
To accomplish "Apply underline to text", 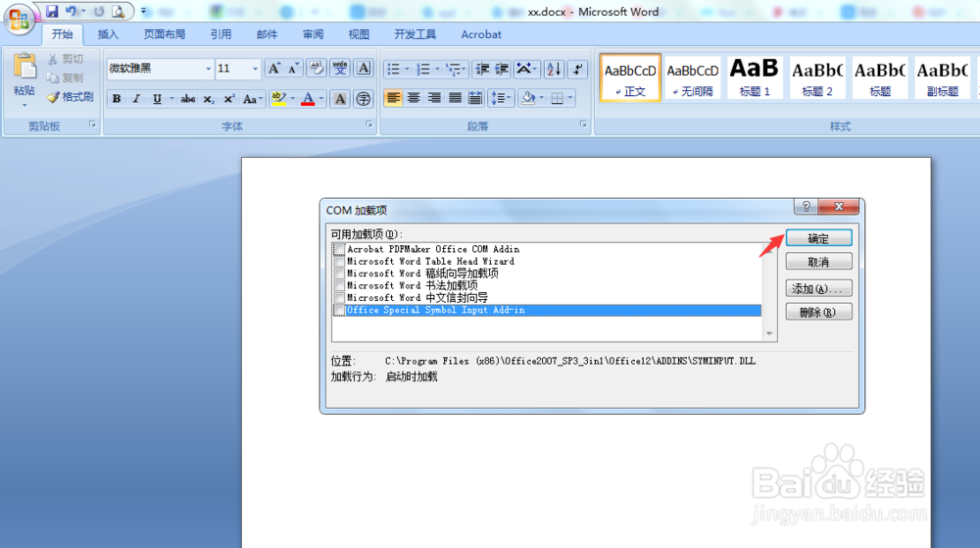I will [x=157, y=99].
